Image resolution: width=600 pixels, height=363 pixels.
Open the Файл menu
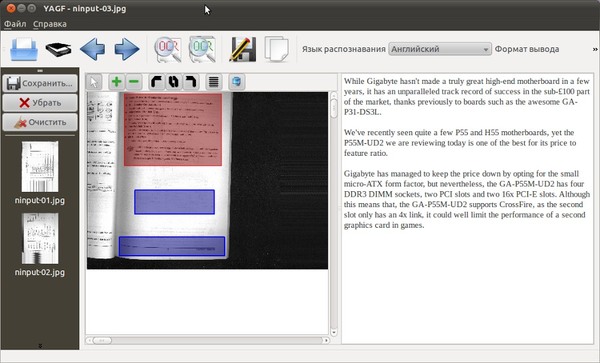15,24
